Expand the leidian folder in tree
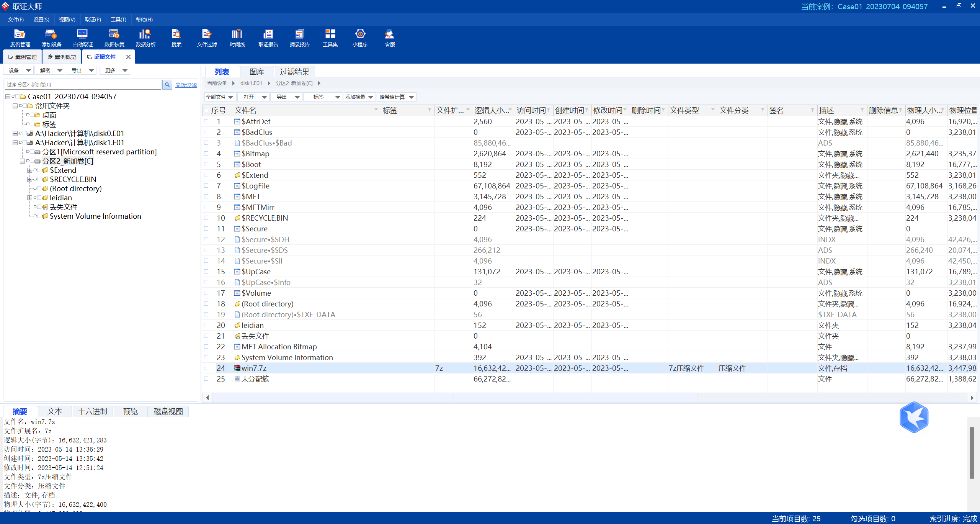The height and width of the screenshot is (524, 980). pyautogui.click(x=29, y=198)
